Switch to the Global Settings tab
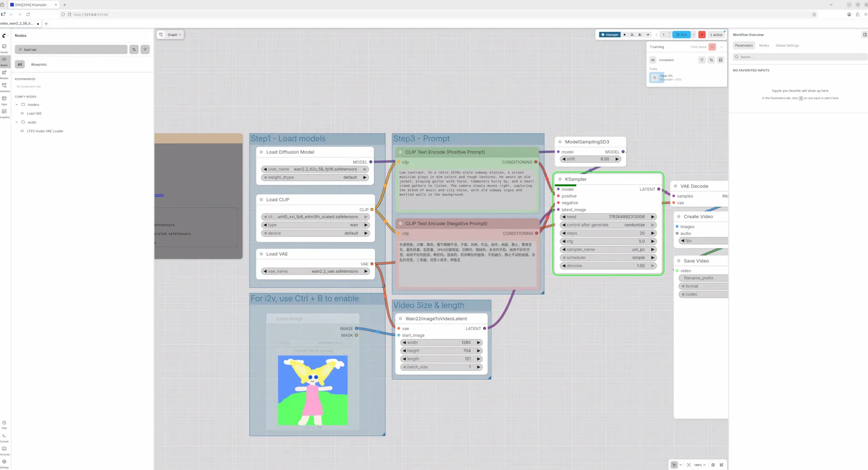The height and width of the screenshot is (470, 868). pyautogui.click(x=787, y=45)
